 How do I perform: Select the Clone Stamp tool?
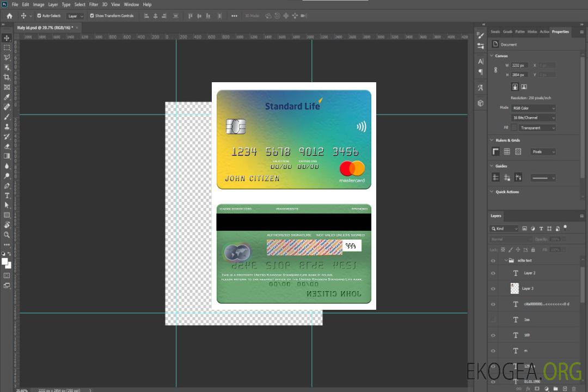tap(7, 127)
